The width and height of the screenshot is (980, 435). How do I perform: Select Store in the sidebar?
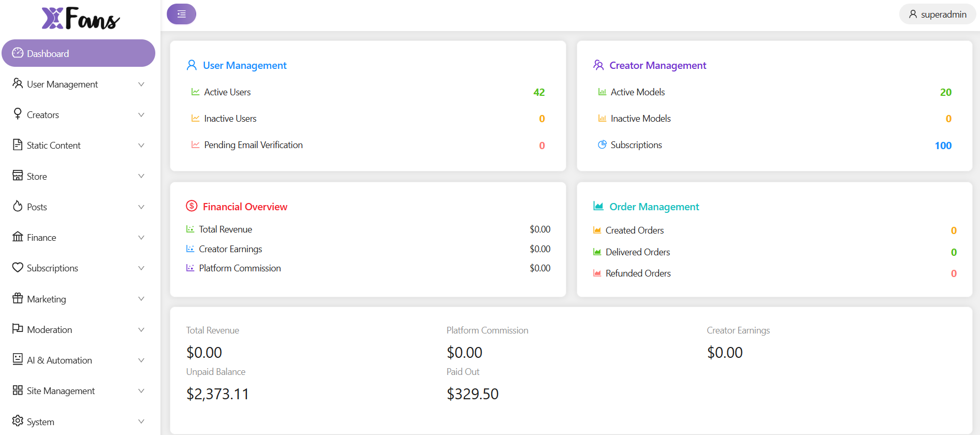tap(78, 176)
